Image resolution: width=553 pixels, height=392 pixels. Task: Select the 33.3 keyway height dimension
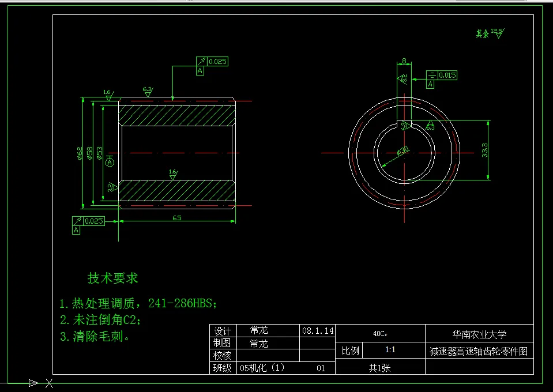(x=485, y=150)
